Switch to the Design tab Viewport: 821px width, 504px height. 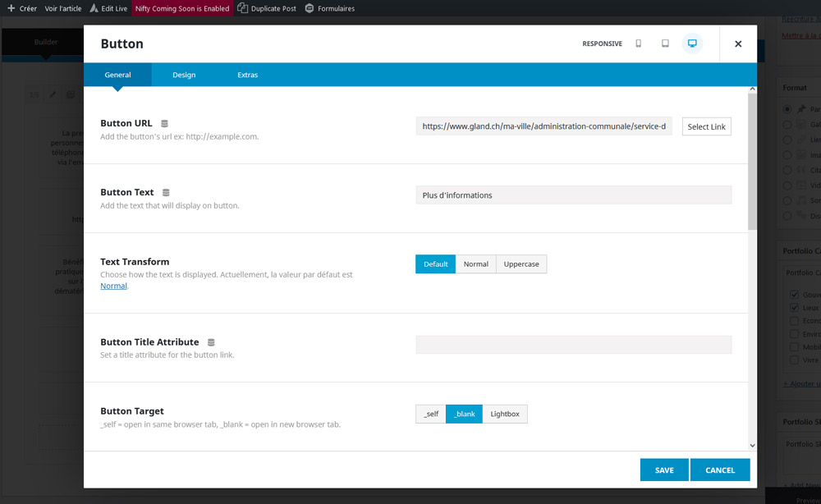(184, 75)
